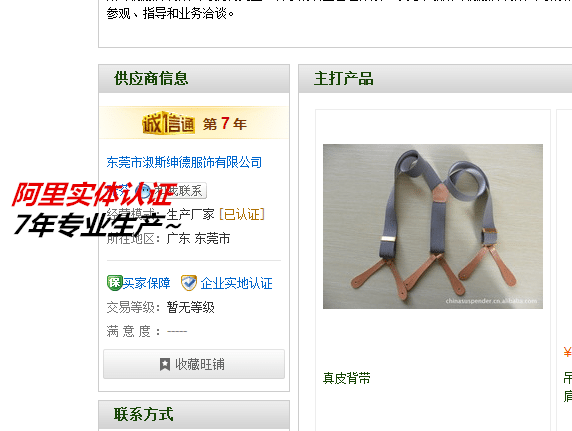Click the 诚信通 gold badge logo
The image size is (572, 431).
tap(168, 123)
